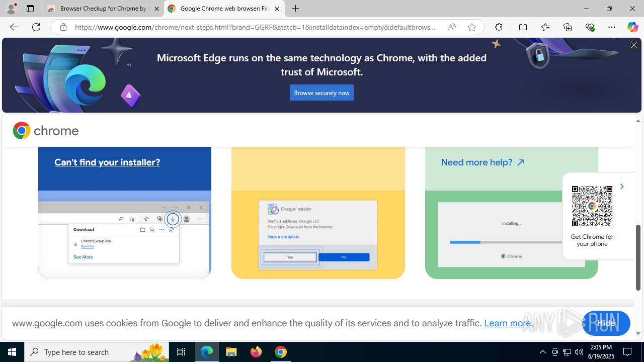Open the taskbar clock and date
The height and width of the screenshot is (362, 644).
601,352
